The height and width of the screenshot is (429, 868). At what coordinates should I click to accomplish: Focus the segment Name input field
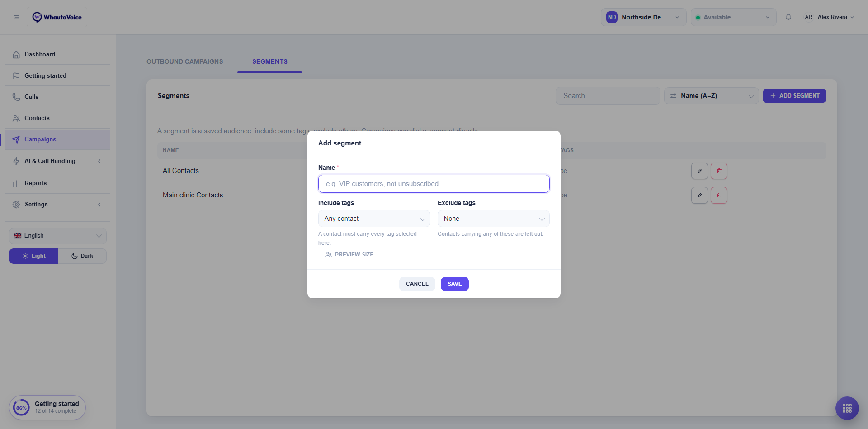(x=434, y=184)
